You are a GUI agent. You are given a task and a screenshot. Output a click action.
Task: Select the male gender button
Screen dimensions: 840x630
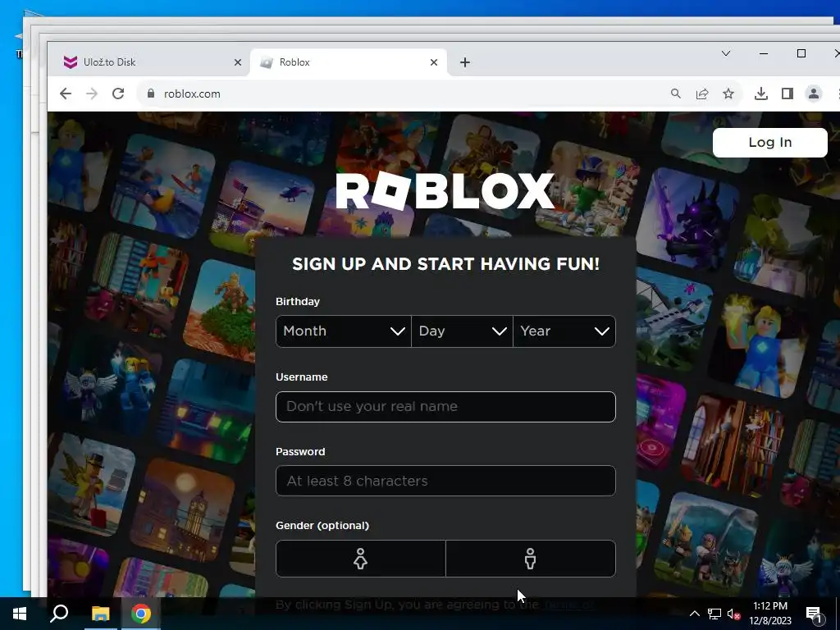pos(531,558)
